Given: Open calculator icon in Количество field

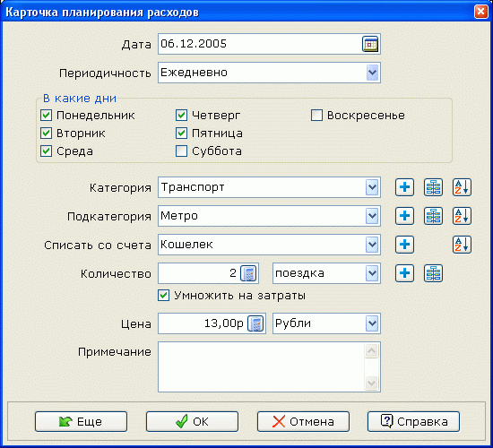Looking at the screenshot, I should click(x=248, y=273).
